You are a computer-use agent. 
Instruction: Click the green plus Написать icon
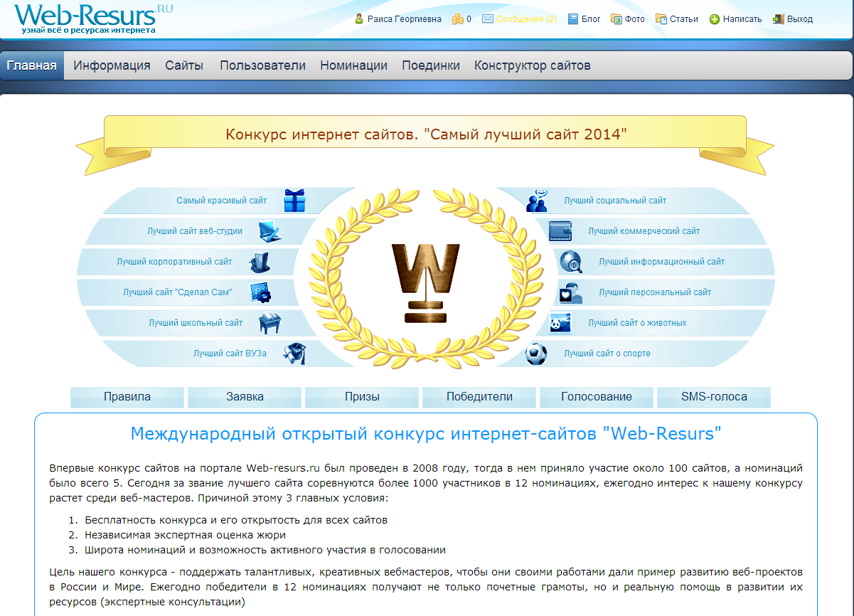click(715, 19)
